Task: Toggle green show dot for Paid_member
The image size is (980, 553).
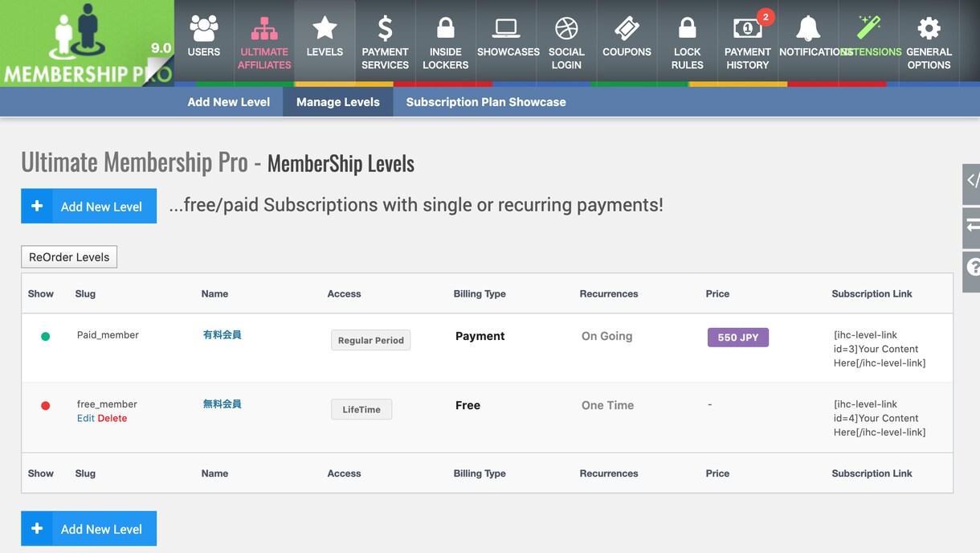Action: (x=46, y=337)
